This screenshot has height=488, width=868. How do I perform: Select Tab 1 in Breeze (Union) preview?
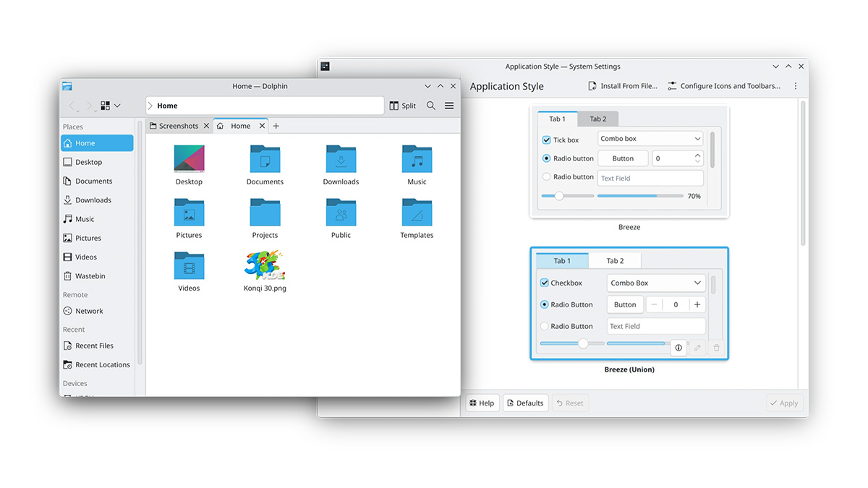562,261
